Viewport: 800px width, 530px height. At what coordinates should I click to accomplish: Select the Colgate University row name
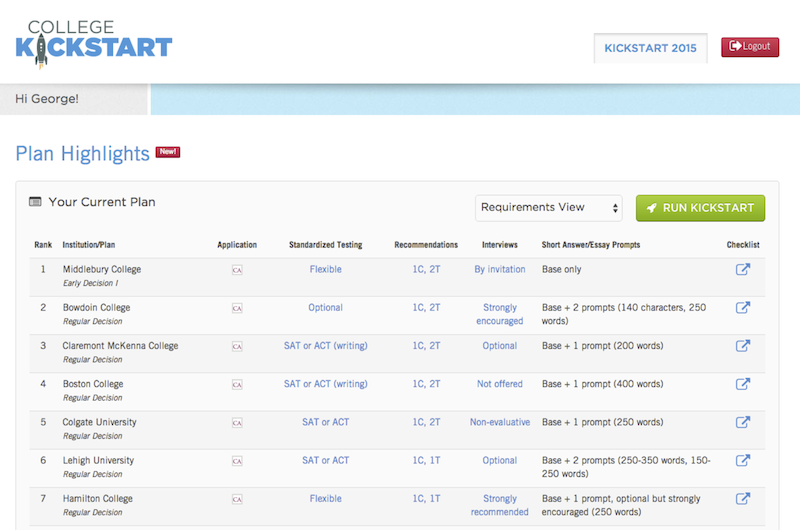(99, 422)
